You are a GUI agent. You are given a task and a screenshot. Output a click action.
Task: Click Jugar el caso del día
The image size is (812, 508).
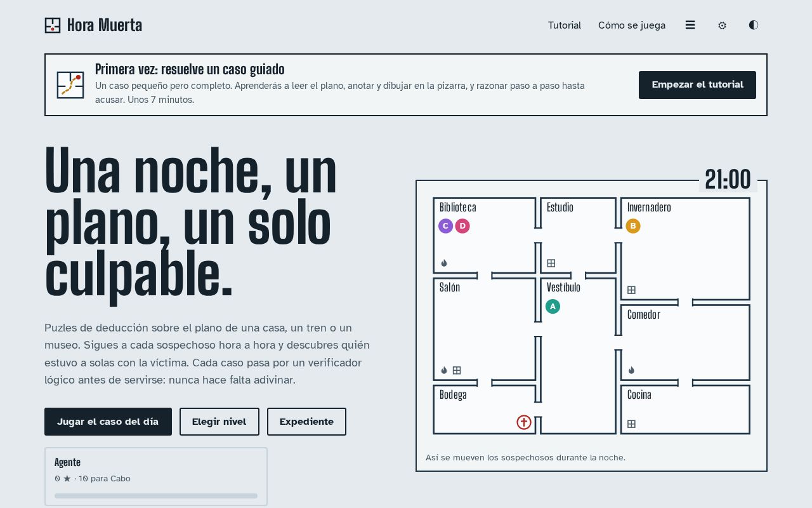pyautogui.click(x=108, y=422)
